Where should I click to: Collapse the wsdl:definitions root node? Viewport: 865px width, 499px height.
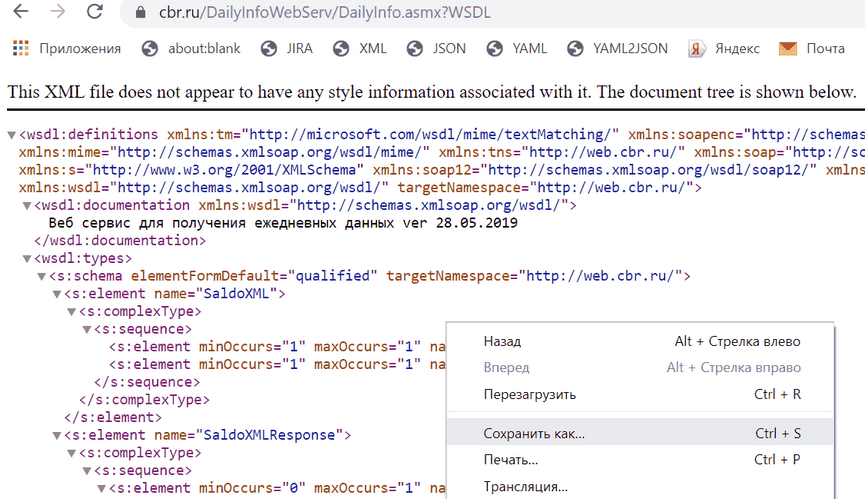tap(12, 134)
